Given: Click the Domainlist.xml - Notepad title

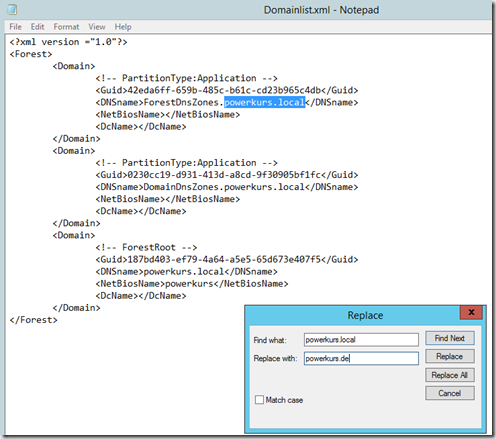Looking at the screenshot, I should (321, 10).
